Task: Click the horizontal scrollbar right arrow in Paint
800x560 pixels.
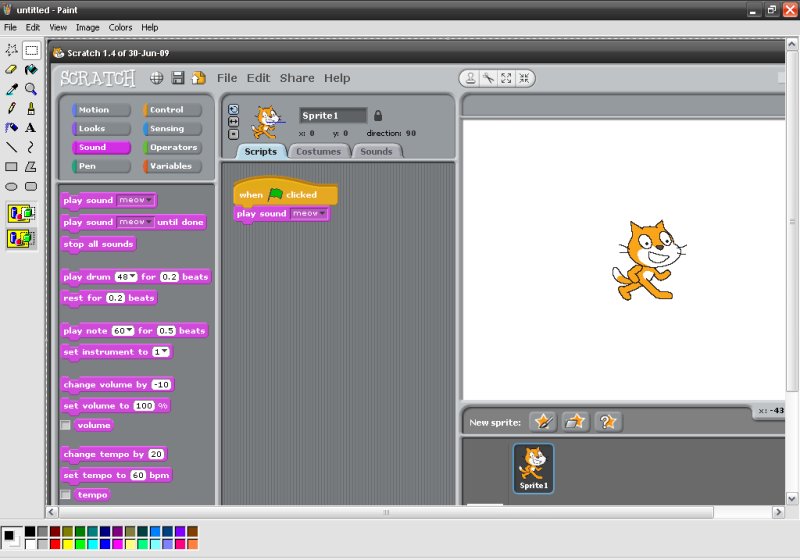Action: tap(778, 512)
